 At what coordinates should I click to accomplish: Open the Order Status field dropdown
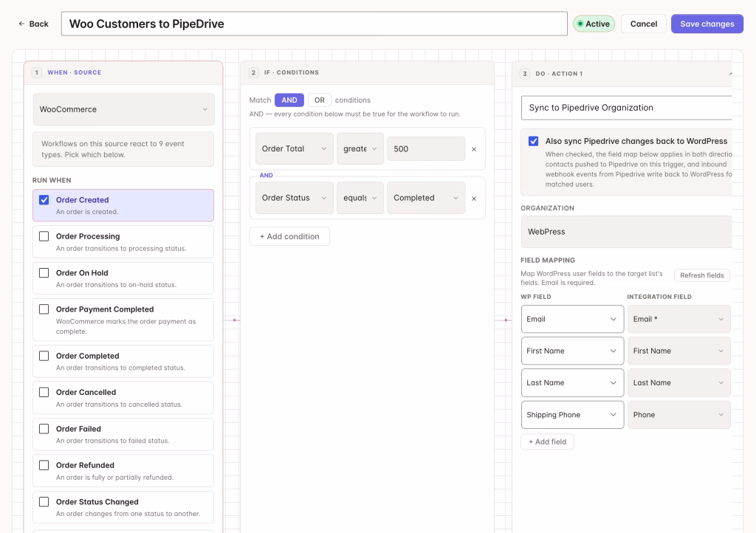pos(294,198)
